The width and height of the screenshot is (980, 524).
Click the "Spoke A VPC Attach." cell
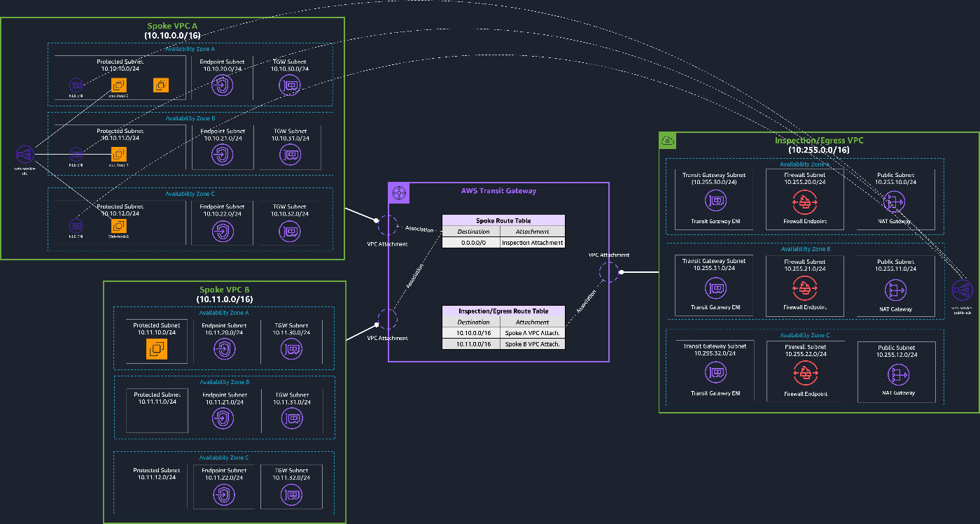click(532, 333)
